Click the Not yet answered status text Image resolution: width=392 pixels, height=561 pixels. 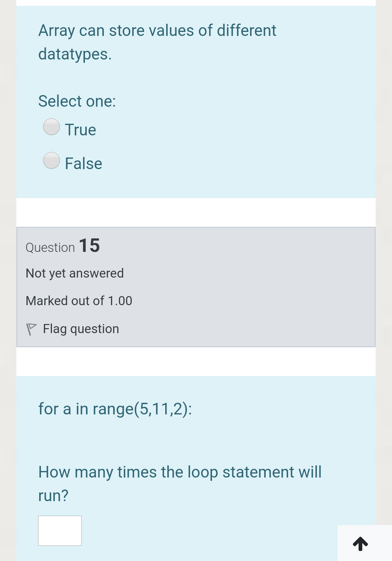click(74, 273)
